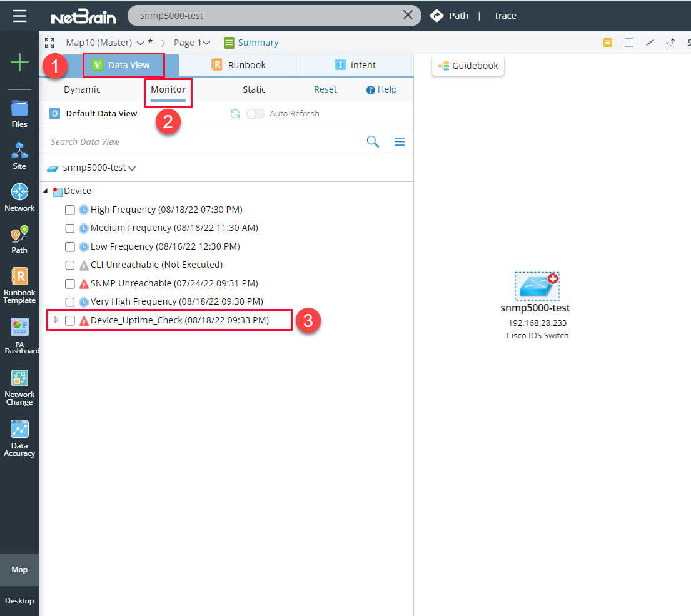
Task: Click the Reset link
Action: tap(325, 89)
